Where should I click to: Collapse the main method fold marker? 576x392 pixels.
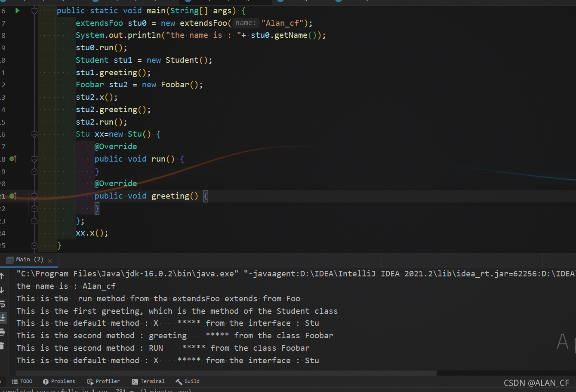pyautogui.click(x=34, y=11)
